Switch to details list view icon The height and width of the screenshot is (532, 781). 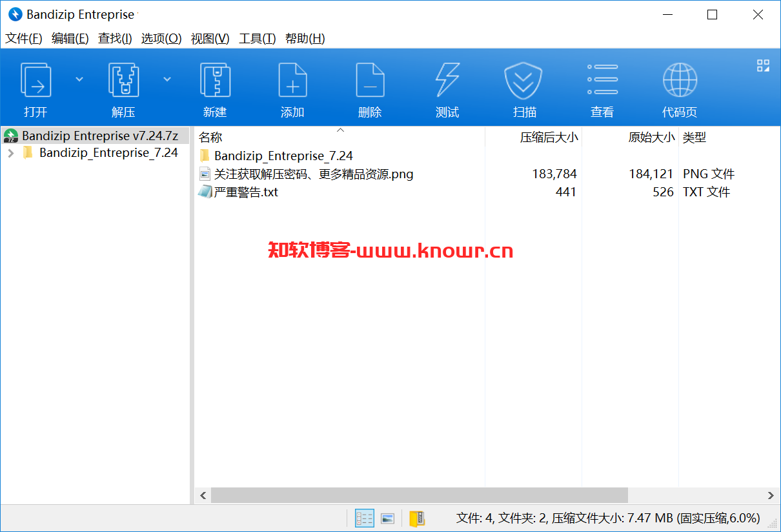coord(365,518)
